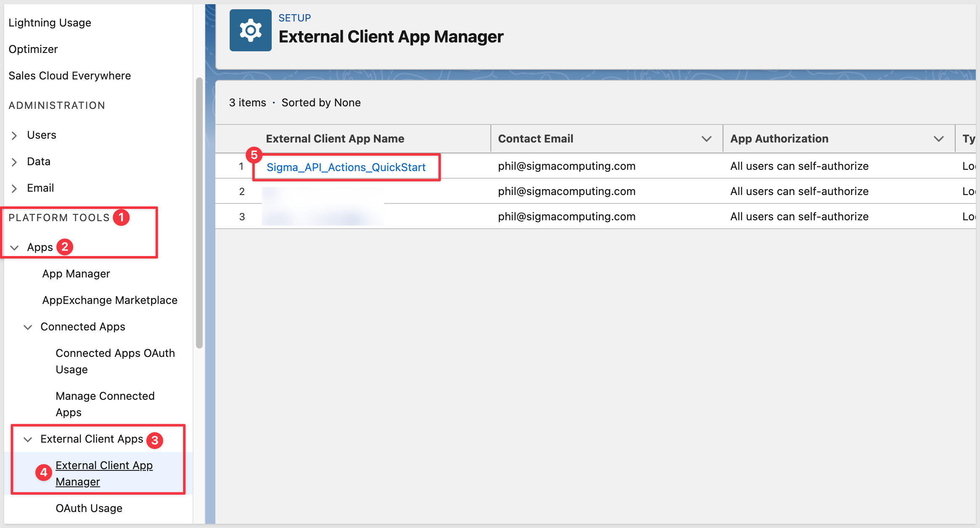This screenshot has height=528, width=980.
Task: Open Manage Connected Apps
Action: 105,404
